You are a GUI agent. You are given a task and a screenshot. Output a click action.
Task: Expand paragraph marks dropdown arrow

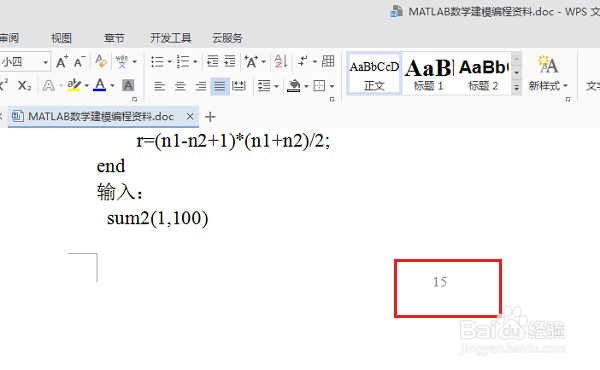(x=315, y=61)
